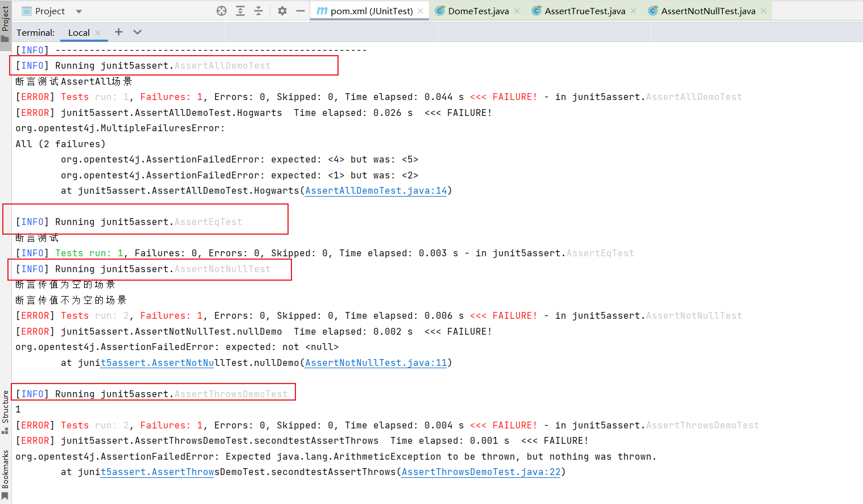The width and height of the screenshot is (863, 504).
Task: Toggle the Structure tool window on left stripe
Action: (5, 411)
